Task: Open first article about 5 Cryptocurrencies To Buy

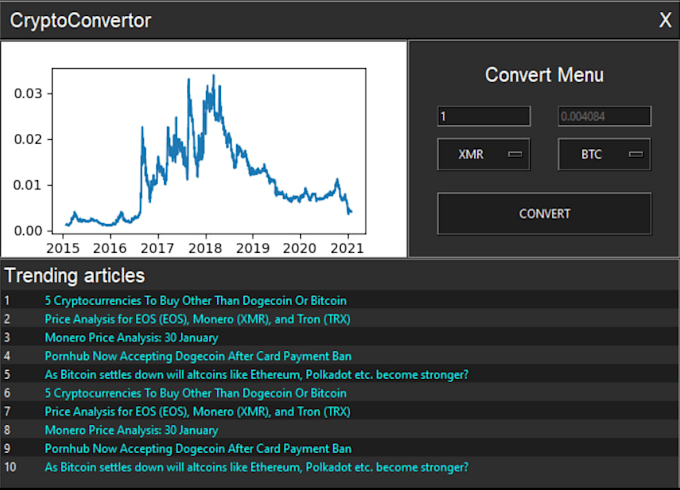Action: (x=196, y=301)
